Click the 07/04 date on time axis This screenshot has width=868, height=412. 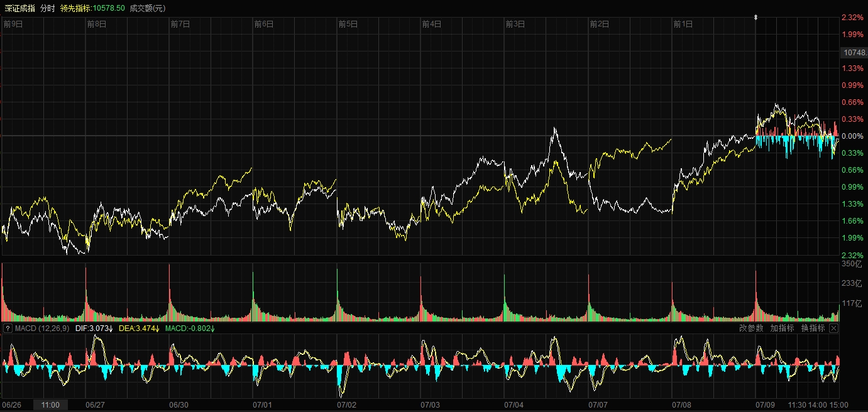coord(514,405)
